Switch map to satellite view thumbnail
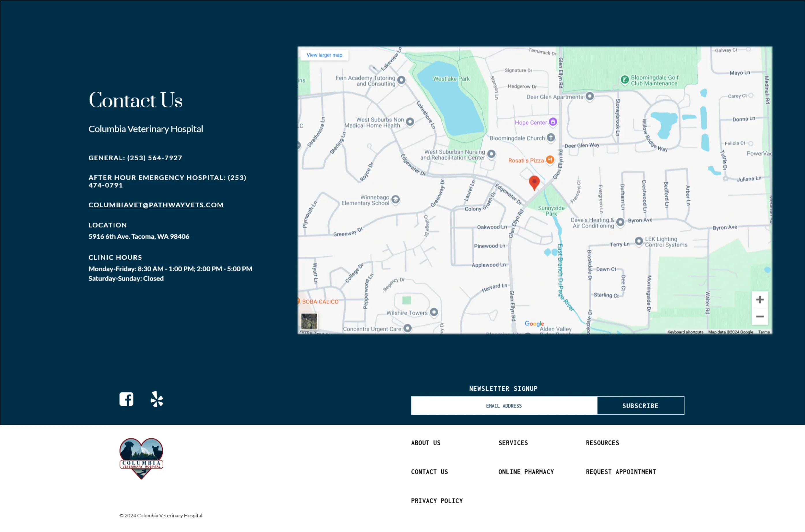Screen dimensions: 805x532 (x=309, y=321)
